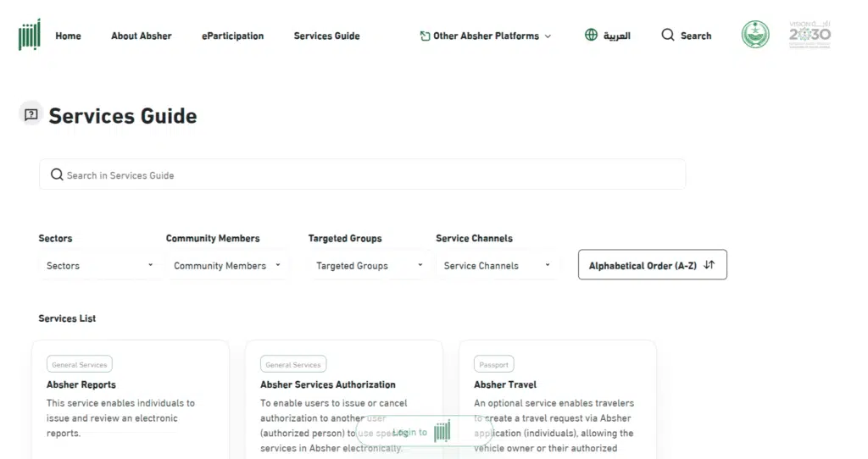This screenshot has height=459, width=868.
Task: Click the sort arrows icon beside Alphabetical Order
Action: click(709, 265)
